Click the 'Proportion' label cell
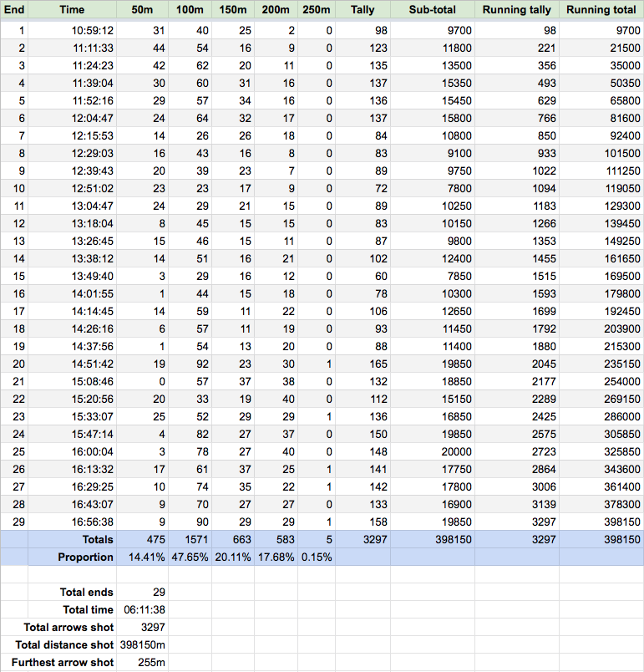This screenshot has height=672, width=644. click(x=85, y=557)
